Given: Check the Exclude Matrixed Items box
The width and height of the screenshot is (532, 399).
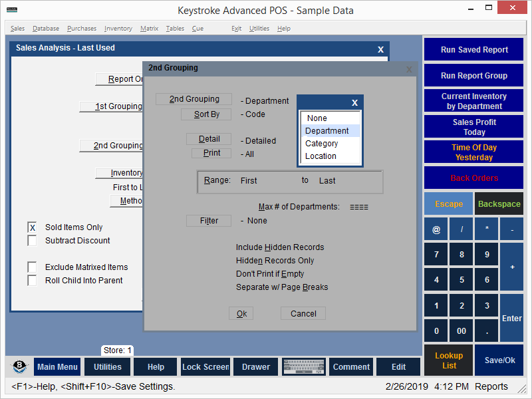Looking at the screenshot, I should click(32, 267).
